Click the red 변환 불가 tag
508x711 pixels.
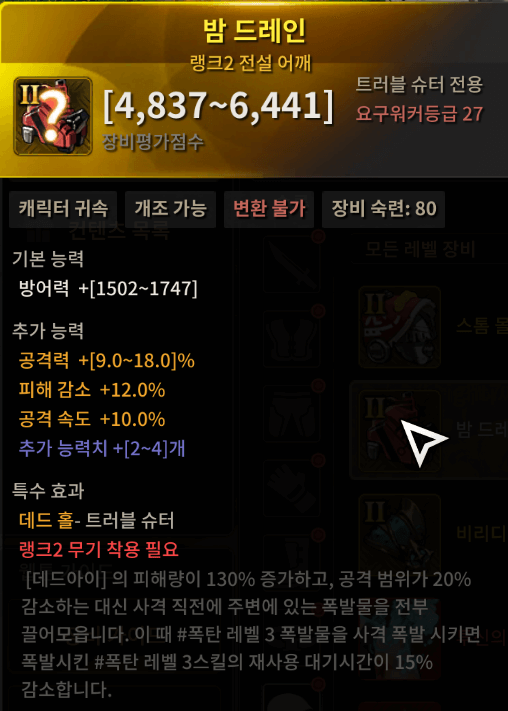(269, 209)
